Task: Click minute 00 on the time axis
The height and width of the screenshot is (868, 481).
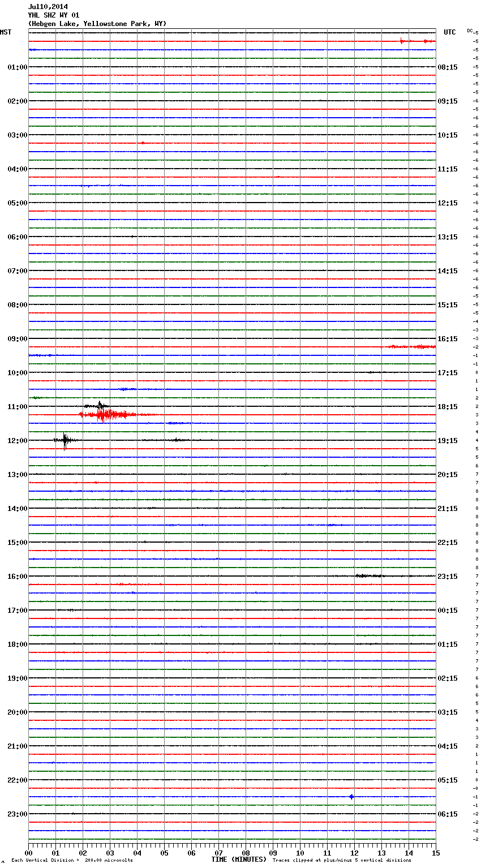Action: coord(29,853)
